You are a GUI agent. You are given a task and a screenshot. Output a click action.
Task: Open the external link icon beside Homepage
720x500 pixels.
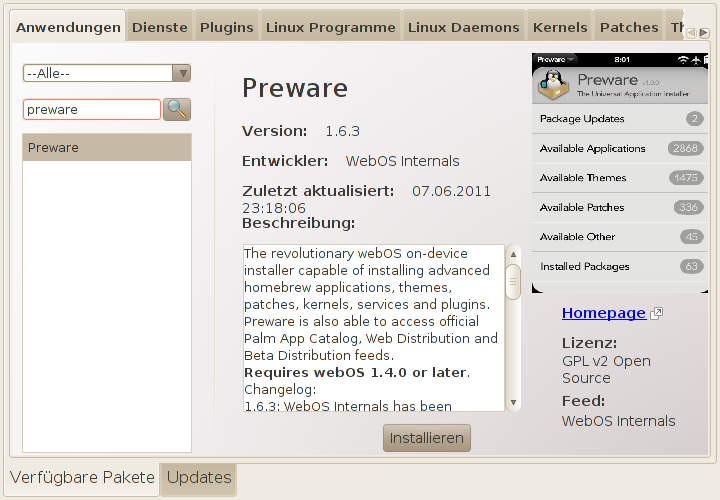[657, 313]
